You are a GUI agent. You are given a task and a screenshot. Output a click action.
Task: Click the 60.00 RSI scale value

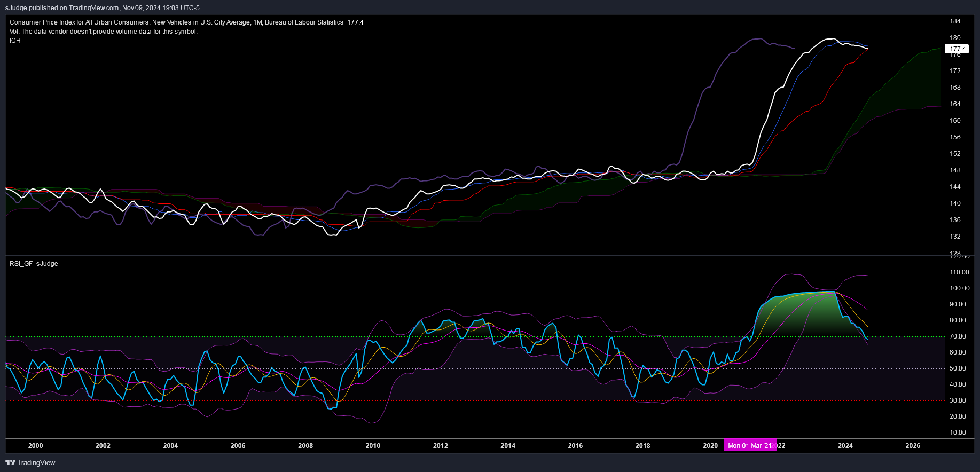pyautogui.click(x=958, y=352)
